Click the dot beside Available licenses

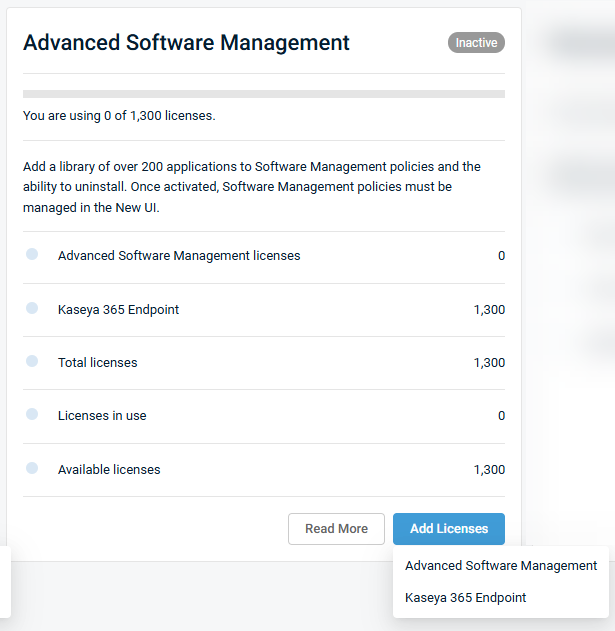point(32,468)
